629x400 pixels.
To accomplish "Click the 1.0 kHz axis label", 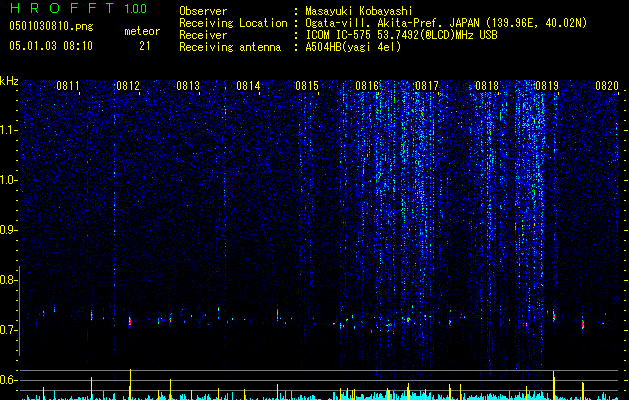I will tap(9, 180).
